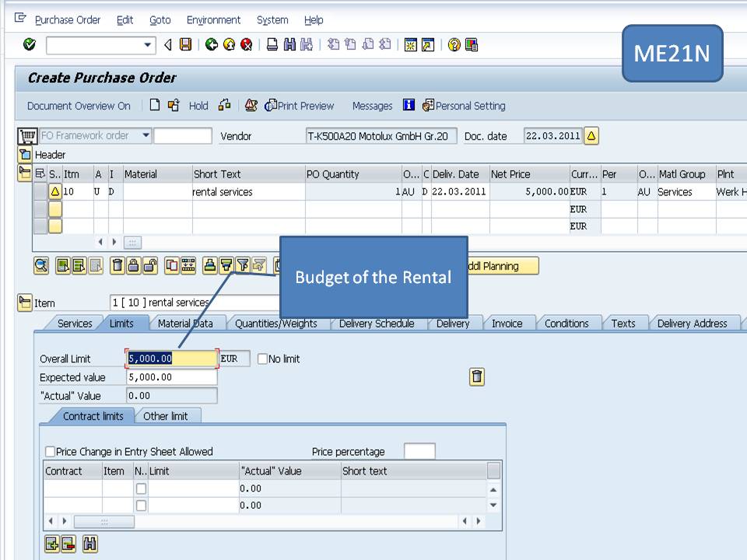The width and height of the screenshot is (747, 560).
Task: Click inside the Price percentage input field
Action: click(x=421, y=451)
